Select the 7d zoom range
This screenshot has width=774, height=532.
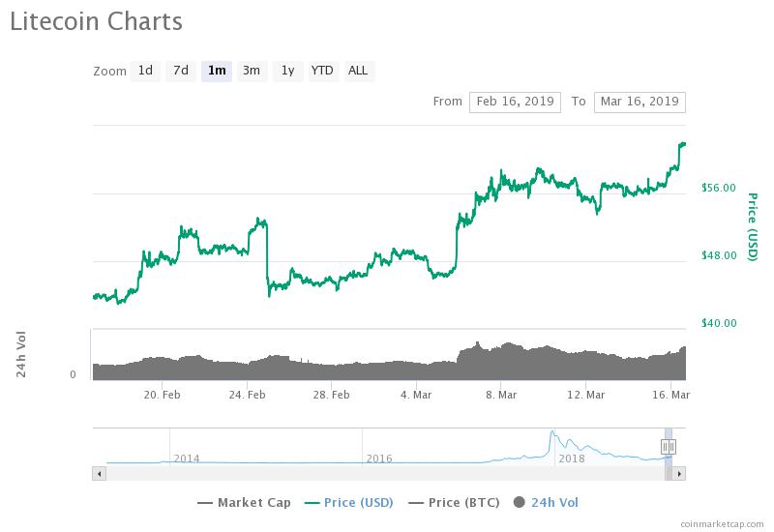tap(180, 71)
